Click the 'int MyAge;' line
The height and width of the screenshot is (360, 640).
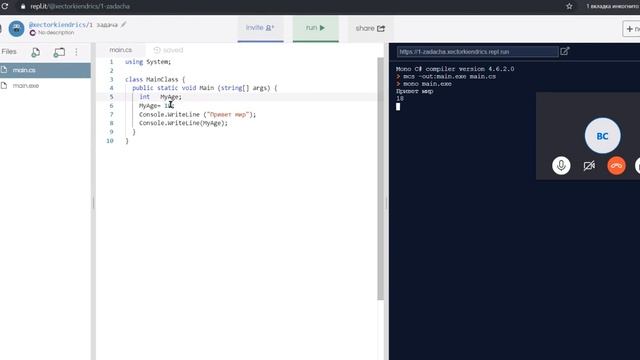160,97
